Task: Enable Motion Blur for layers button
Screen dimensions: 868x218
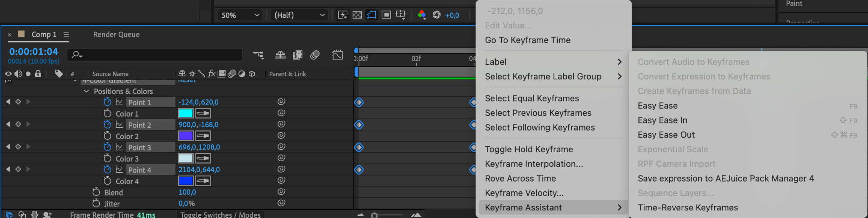Action: pos(314,55)
